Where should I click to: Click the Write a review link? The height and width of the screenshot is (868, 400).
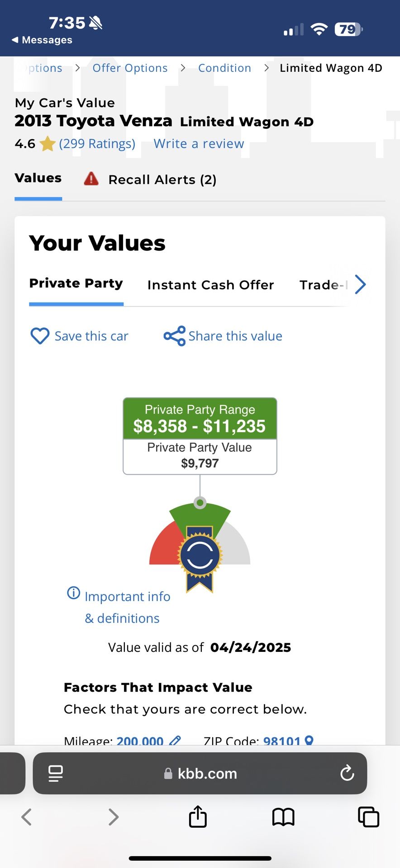pyautogui.click(x=199, y=144)
